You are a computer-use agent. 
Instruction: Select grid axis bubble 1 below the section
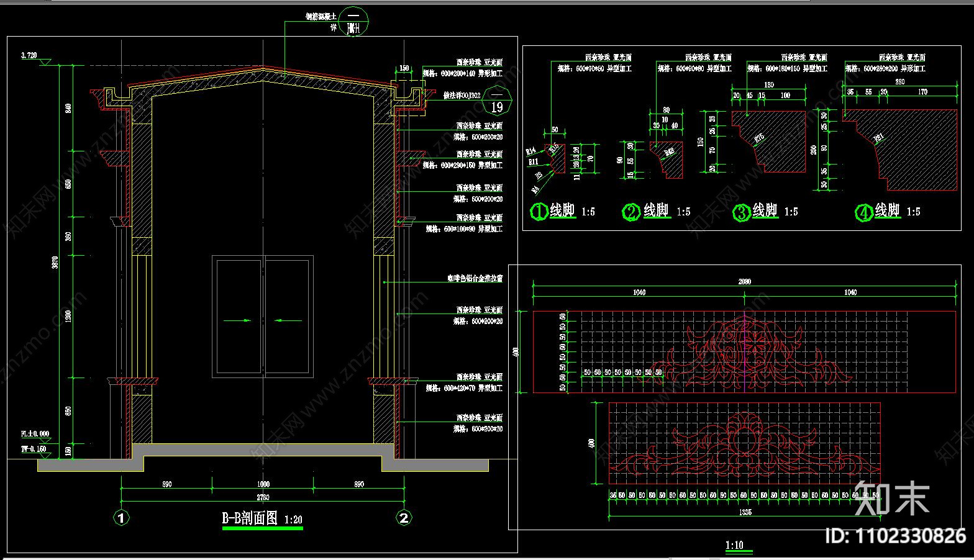[121, 517]
